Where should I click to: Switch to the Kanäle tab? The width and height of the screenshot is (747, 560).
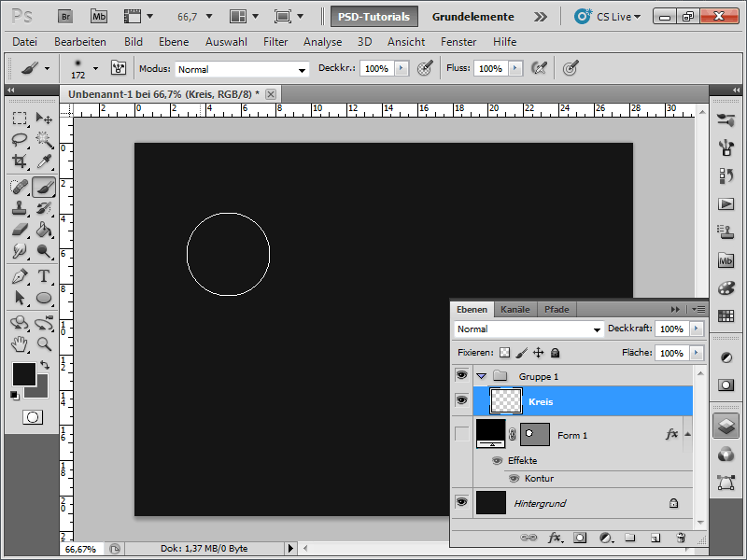pyautogui.click(x=515, y=310)
